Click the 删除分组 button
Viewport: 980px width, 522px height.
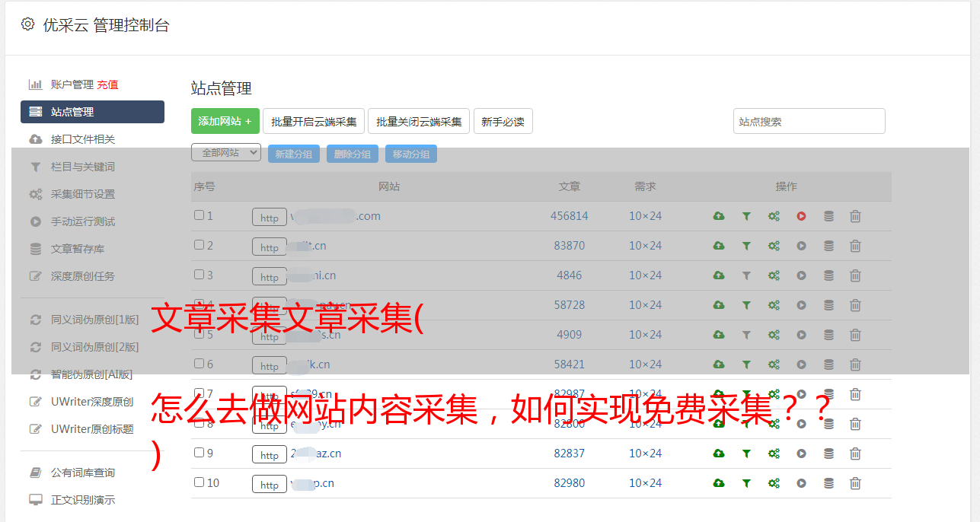353,154
